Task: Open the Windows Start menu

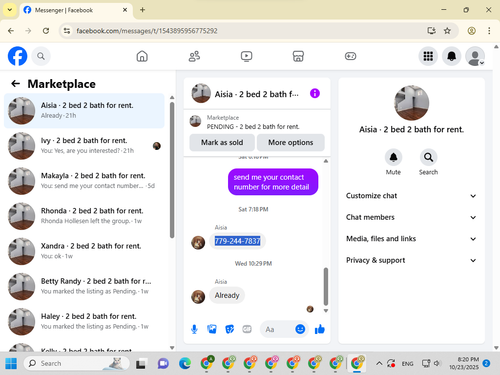Action: coord(11,363)
